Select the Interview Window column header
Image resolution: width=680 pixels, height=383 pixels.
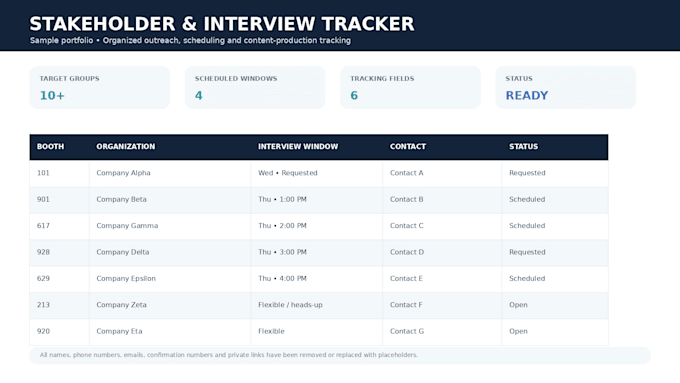298,147
